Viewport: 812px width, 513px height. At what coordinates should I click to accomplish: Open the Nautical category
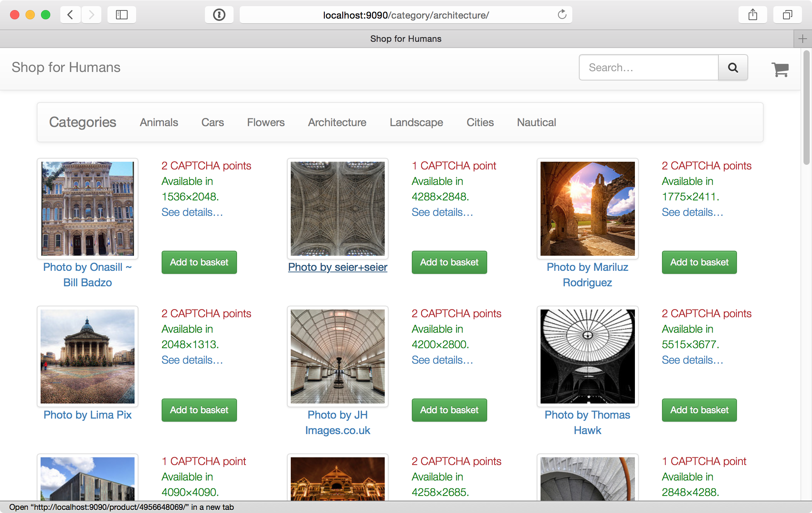[537, 122]
